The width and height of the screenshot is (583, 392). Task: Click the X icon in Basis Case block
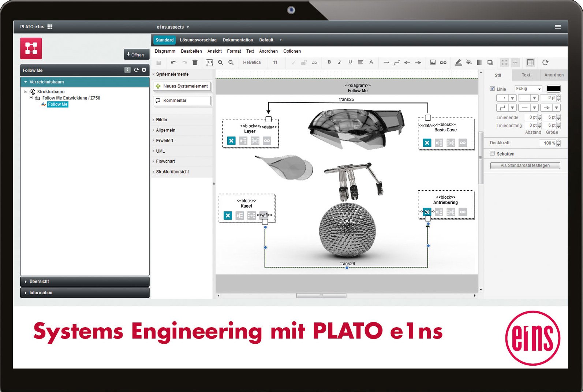(427, 143)
